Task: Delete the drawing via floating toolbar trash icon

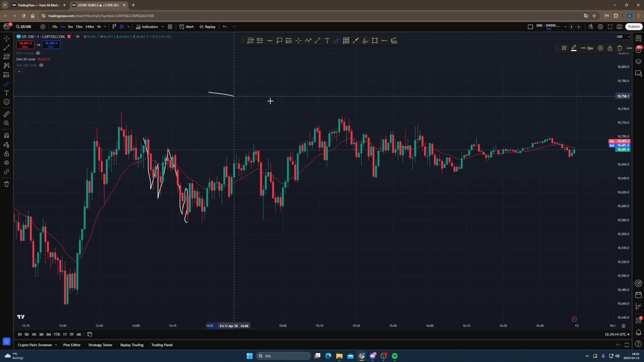Action: (620, 48)
